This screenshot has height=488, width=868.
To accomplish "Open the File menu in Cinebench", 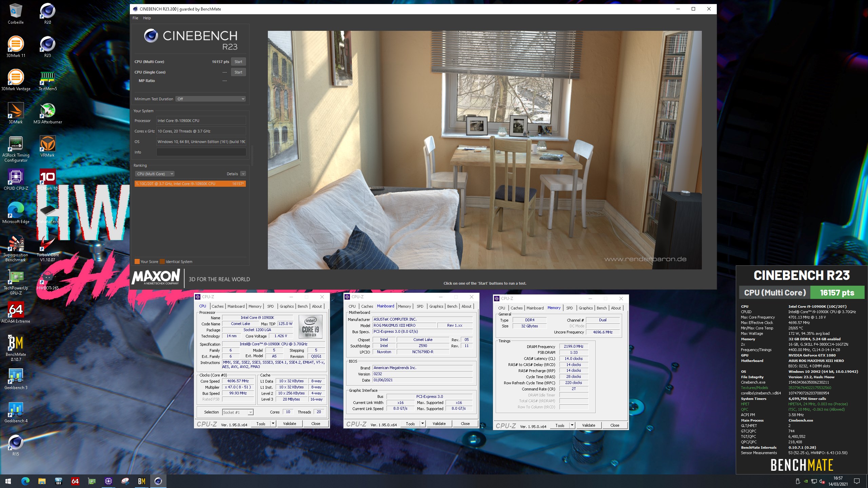I will (135, 18).
